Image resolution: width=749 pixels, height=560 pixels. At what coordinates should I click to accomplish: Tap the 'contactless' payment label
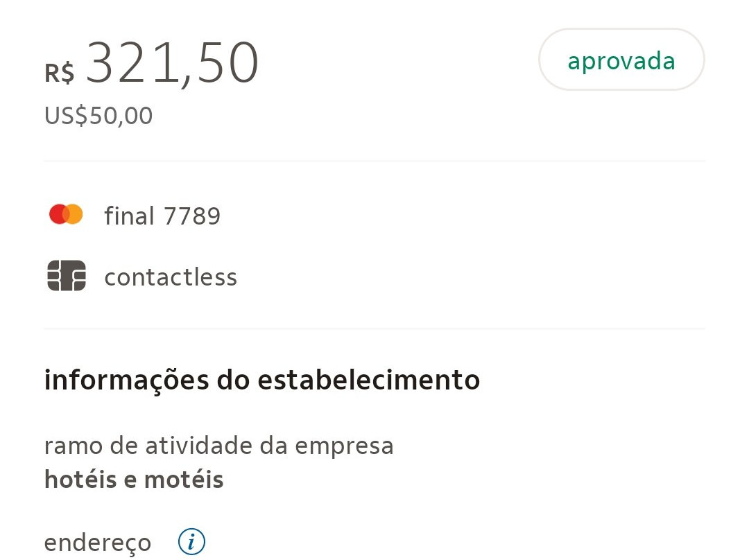click(171, 277)
